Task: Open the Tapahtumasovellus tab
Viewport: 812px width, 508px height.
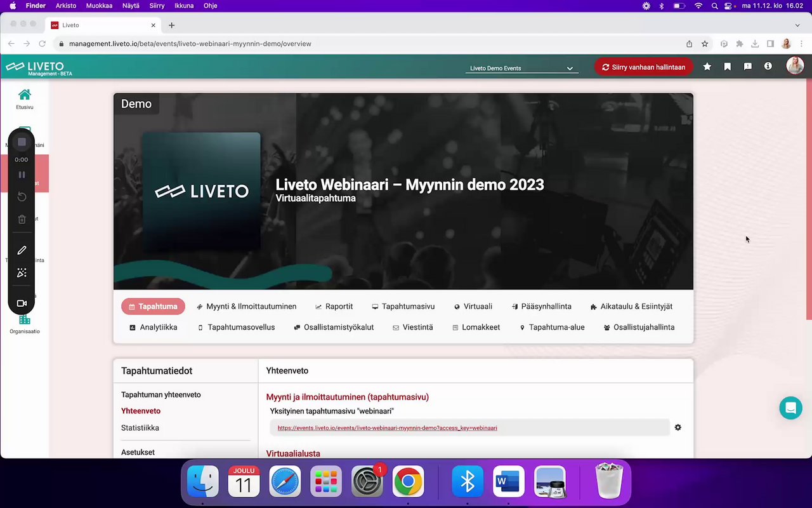Action: 237,328
